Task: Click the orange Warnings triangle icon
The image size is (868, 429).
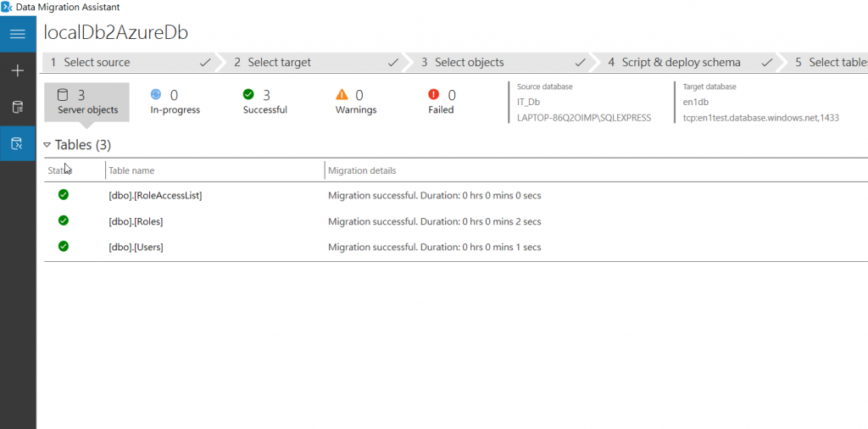Action: (x=342, y=95)
